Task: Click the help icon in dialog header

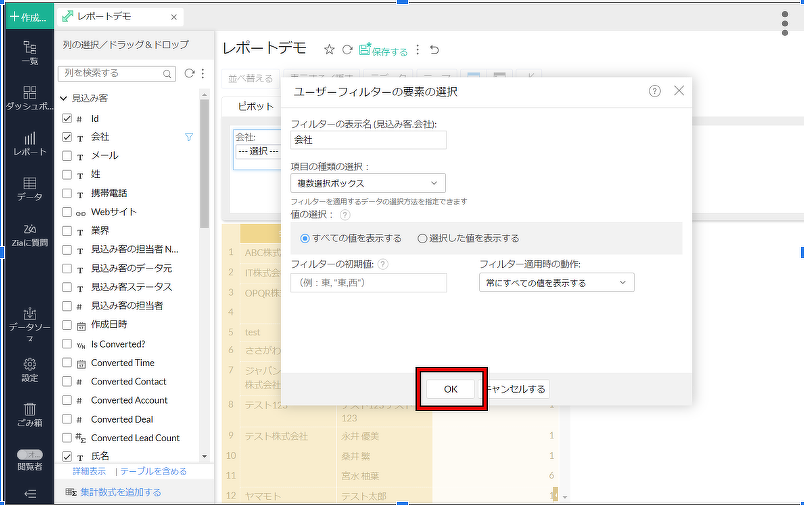Action: (655, 91)
